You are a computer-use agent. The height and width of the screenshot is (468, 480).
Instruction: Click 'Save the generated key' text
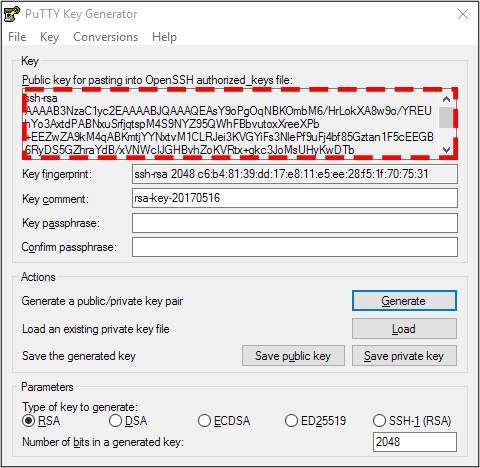tap(79, 356)
